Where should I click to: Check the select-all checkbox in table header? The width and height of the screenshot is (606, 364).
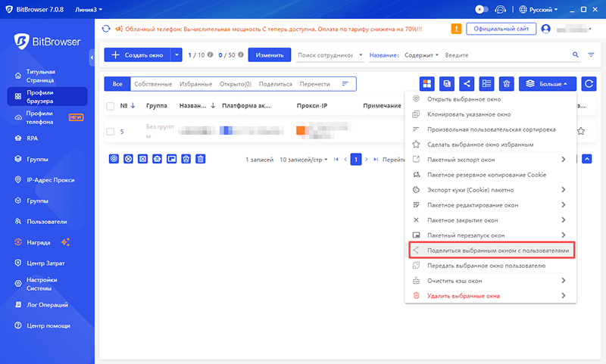(x=111, y=106)
